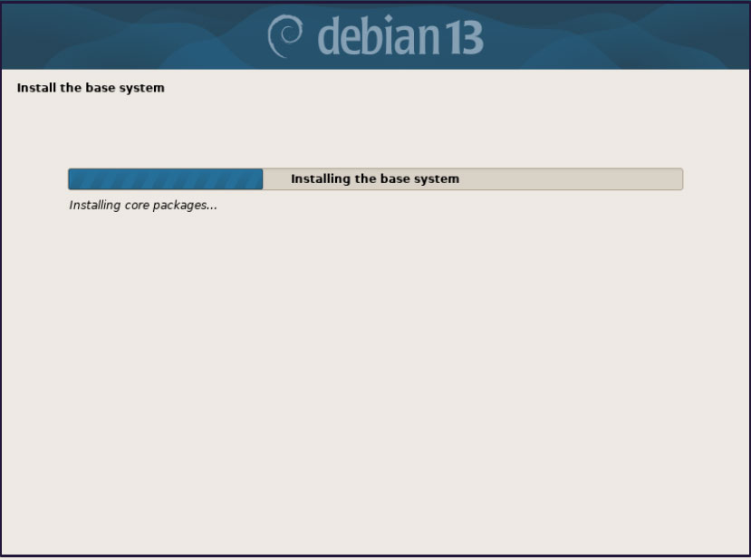Click the Debian swirl logo

click(285, 36)
